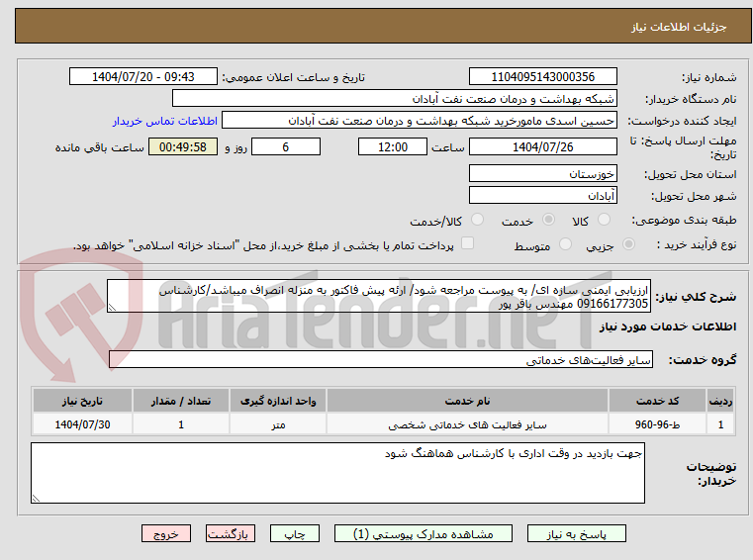Click the ساعت باقی مانده label
This screenshot has width=753, height=560.
coord(100,147)
